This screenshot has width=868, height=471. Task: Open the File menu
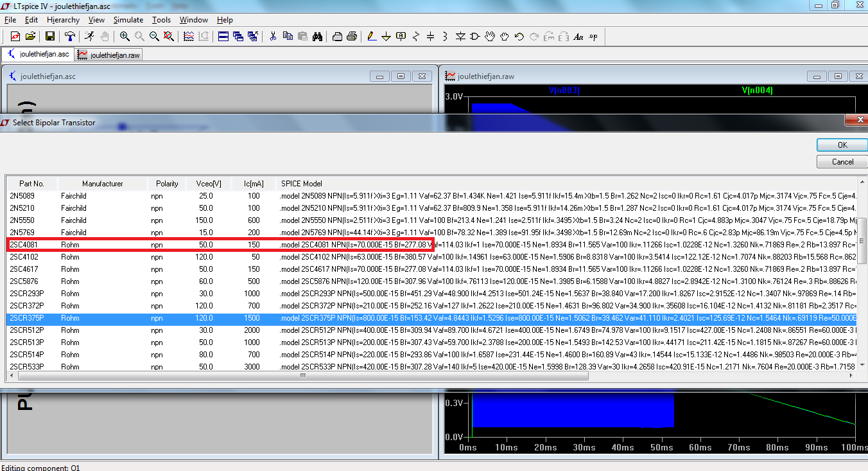coord(10,20)
